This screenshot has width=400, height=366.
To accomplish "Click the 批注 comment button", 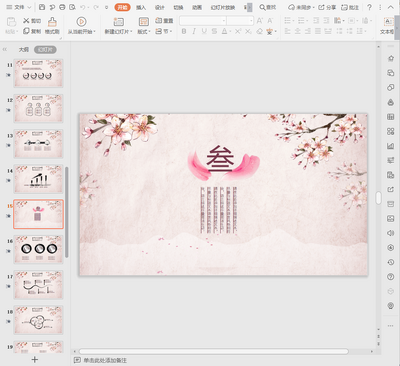I will [x=350, y=7].
